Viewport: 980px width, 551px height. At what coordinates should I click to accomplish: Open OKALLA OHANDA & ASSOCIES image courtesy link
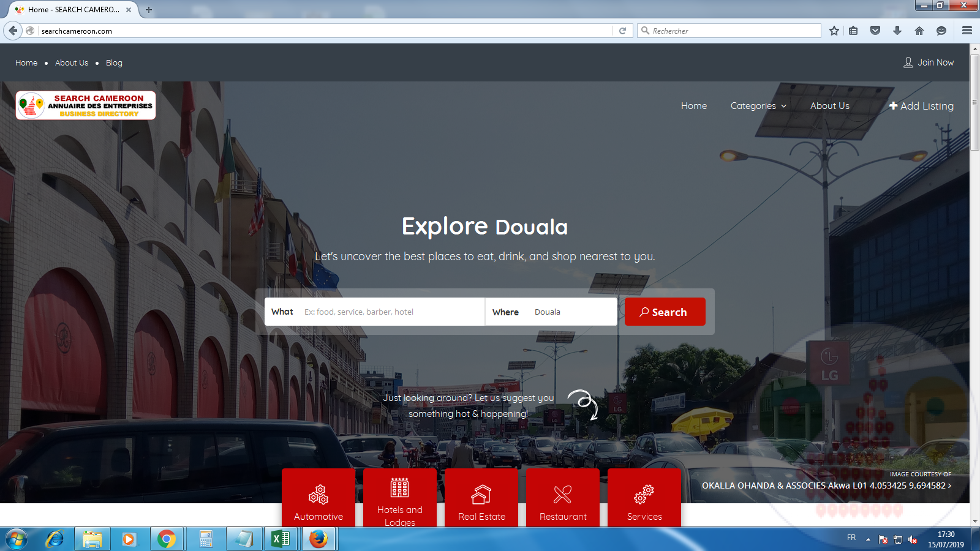[827, 485]
